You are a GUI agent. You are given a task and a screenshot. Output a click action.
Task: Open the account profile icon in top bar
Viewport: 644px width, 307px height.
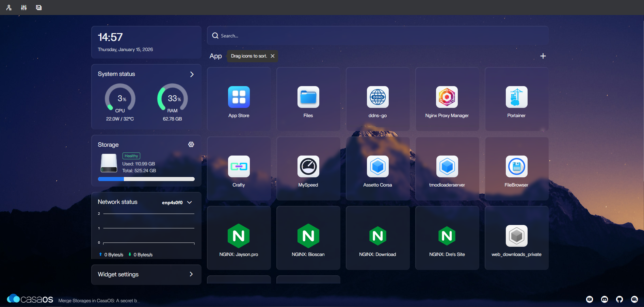(x=9, y=7)
